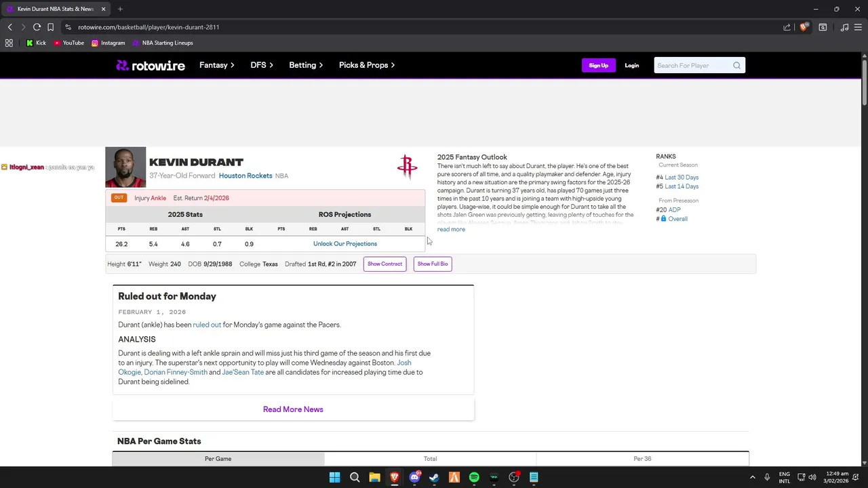Click Read More News
The image size is (868, 488).
pos(293,409)
